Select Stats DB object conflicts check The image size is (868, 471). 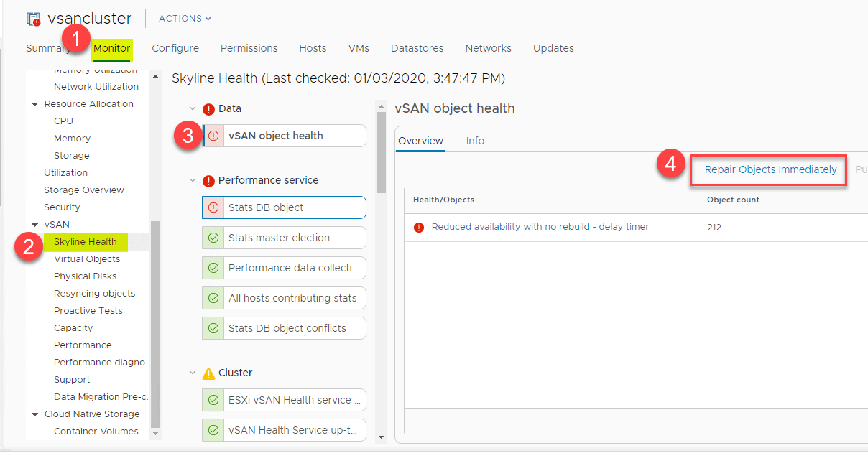[287, 328]
